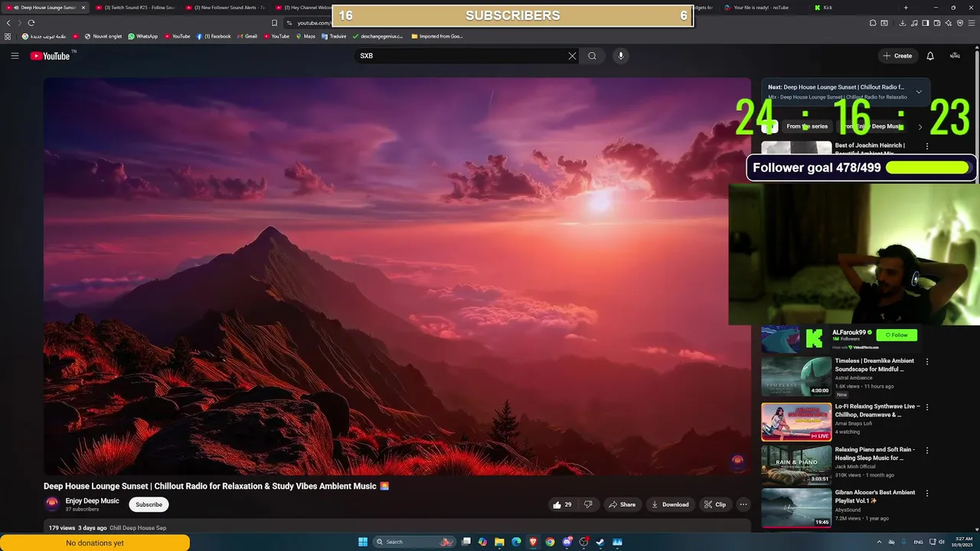Open Imported from Google bookmarks folder
The height and width of the screenshot is (551, 980).
(436, 36)
